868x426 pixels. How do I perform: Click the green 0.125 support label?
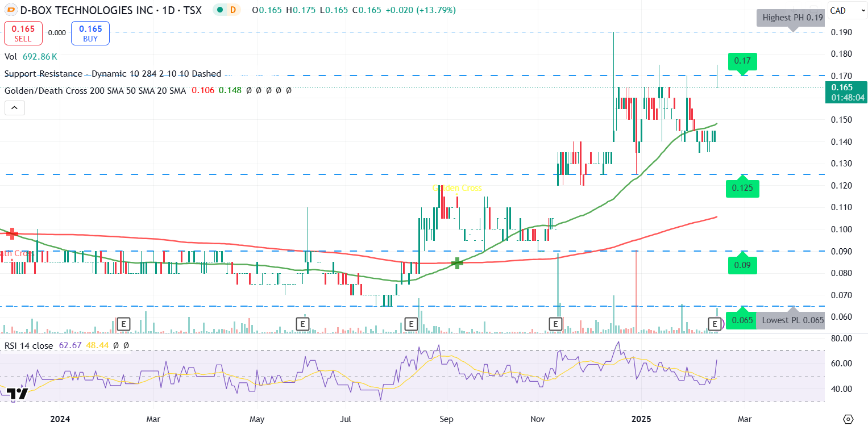[x=742, y=188]
